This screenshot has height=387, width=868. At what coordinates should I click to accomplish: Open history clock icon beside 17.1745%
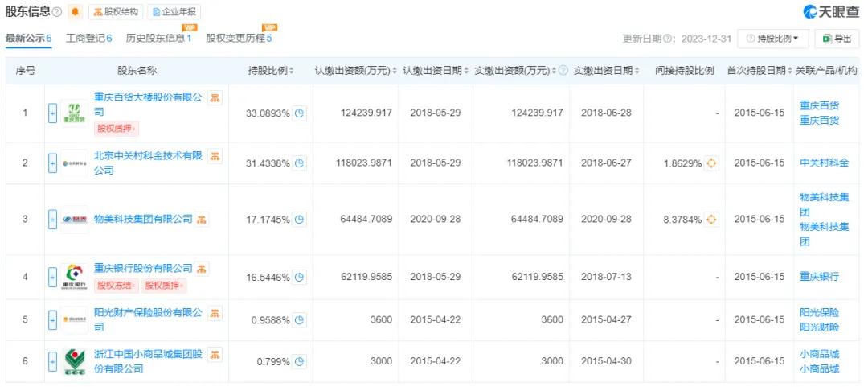tap(299, 220)
